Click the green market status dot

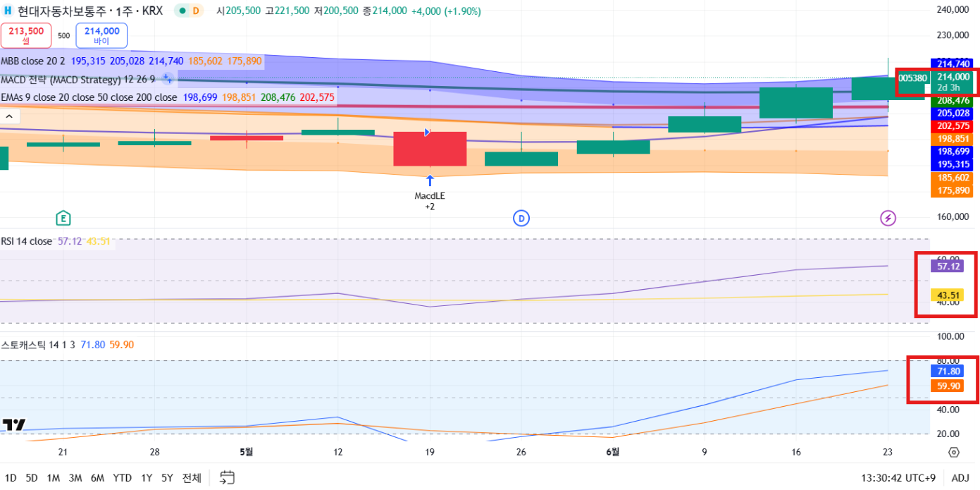pyautogui.click(x=182, y=11)
